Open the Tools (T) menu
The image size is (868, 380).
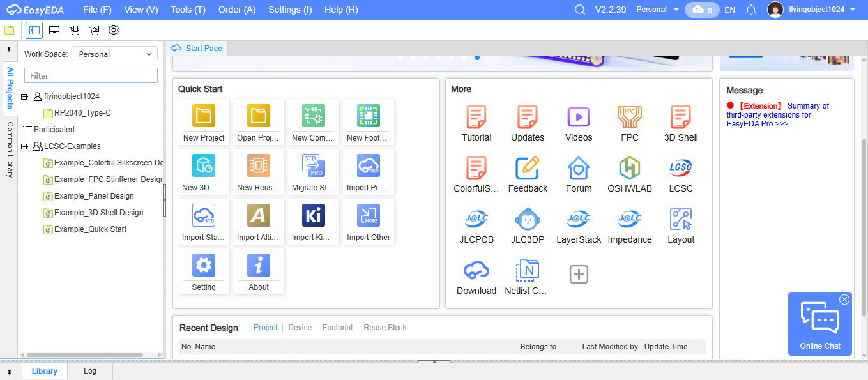pos(188,10)
